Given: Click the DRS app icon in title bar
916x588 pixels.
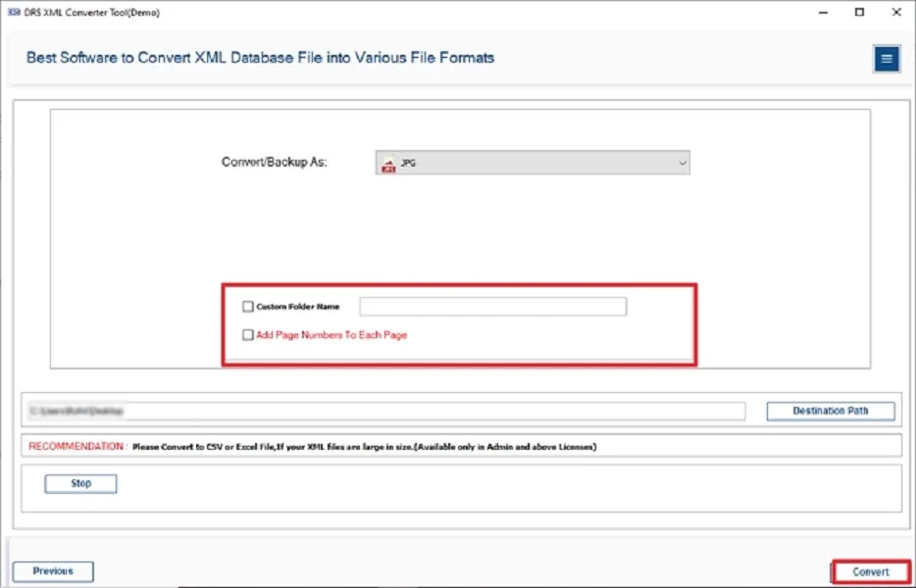Looking at the screenshot, I should point(15,13).
